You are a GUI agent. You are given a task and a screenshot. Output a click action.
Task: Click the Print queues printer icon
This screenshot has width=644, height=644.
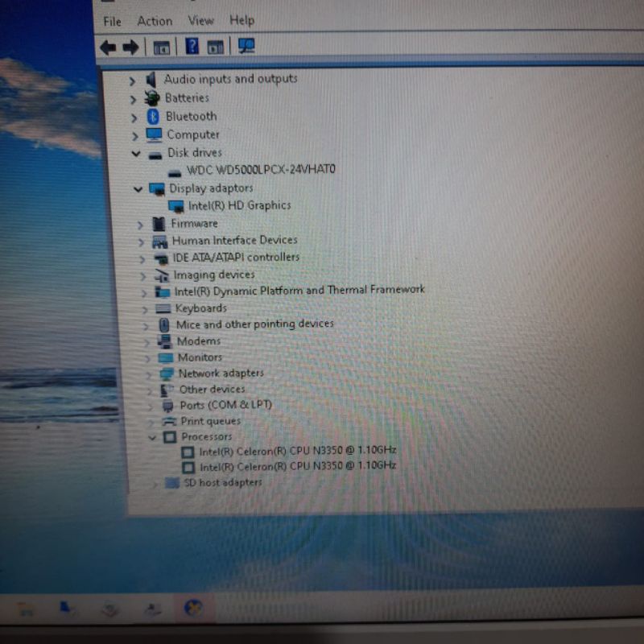pos(169,421)
